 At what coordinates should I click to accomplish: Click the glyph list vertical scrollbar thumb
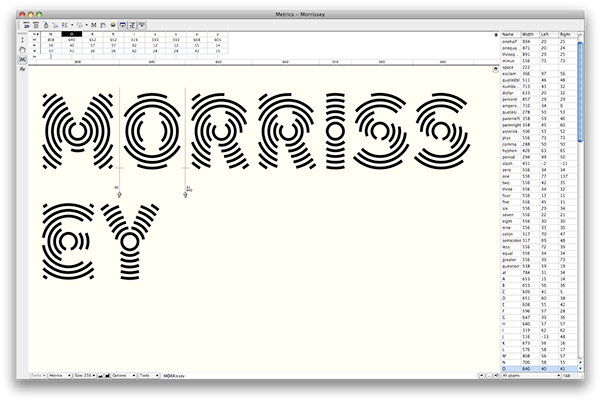[x=580, y=91]
